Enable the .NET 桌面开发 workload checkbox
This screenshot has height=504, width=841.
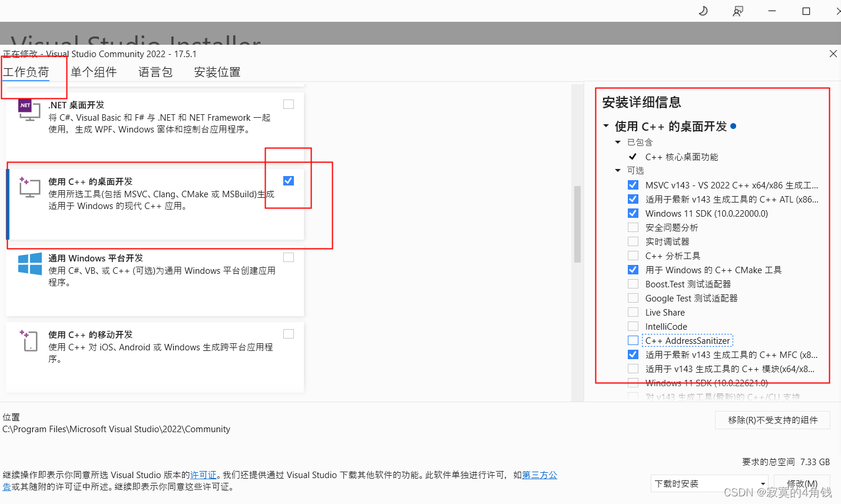coord(289,104)
